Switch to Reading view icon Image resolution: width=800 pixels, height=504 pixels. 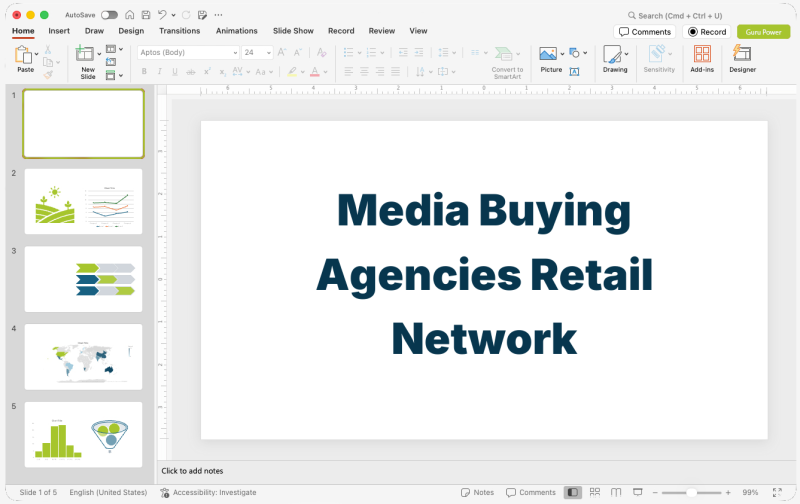click(616, 492)
